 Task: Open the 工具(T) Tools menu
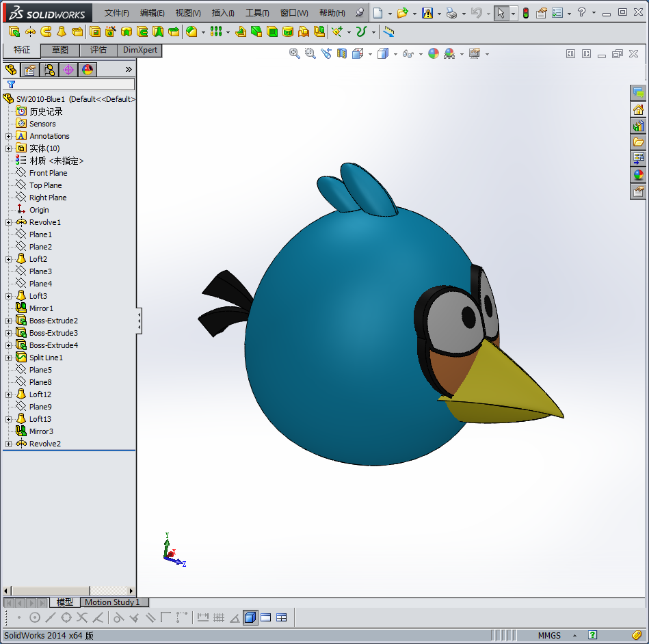[x=257, y=13]
